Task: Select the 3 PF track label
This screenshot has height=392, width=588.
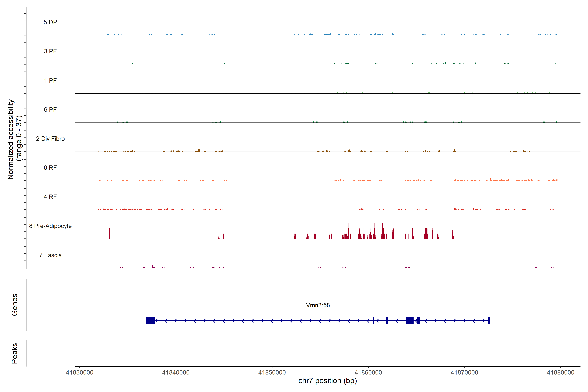Action: [x=50, y=51]
